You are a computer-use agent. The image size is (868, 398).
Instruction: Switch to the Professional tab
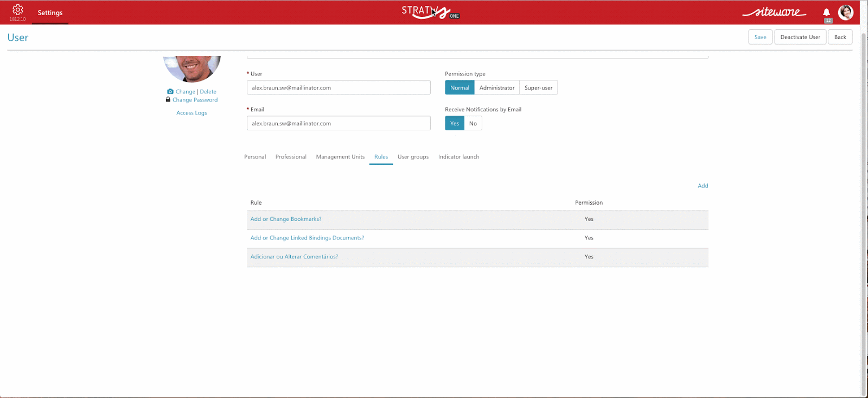coord(291,157)
